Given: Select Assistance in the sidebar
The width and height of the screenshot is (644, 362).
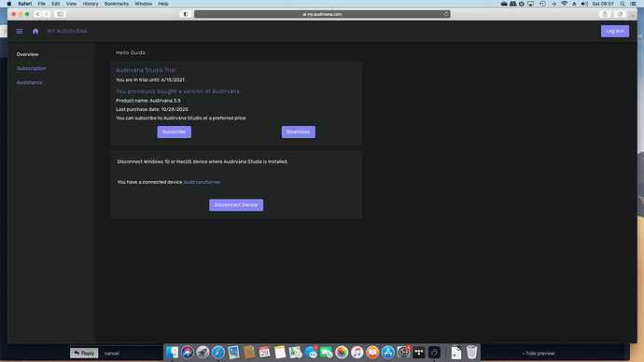Looking at the screenshot, I should (29, 82).
